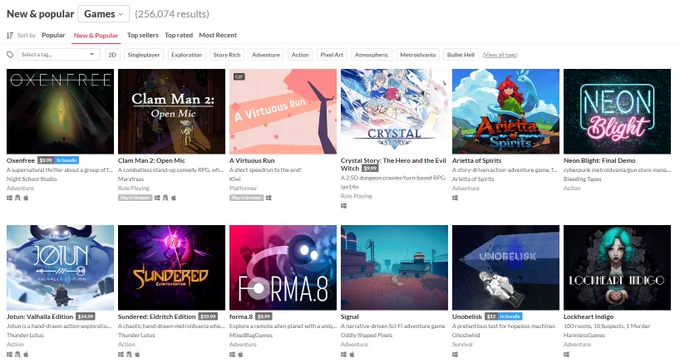Click Clam Man 2's Play in browser badge
The image size is (680, 363).
[135, 198]
